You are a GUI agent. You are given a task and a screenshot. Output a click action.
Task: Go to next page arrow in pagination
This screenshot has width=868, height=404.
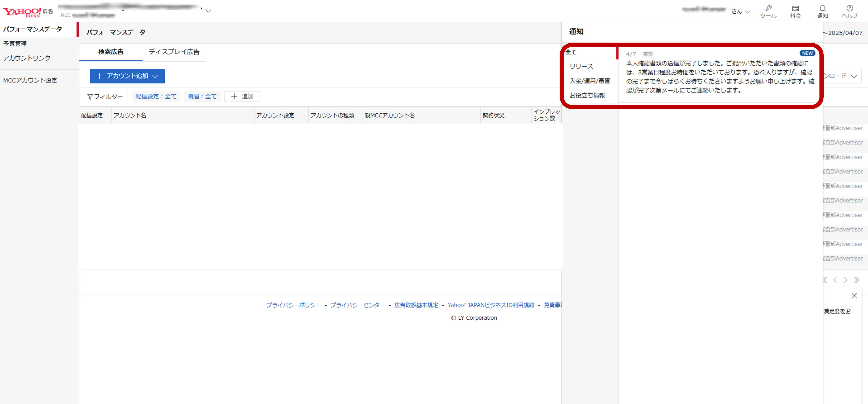[x=846, y=280]
